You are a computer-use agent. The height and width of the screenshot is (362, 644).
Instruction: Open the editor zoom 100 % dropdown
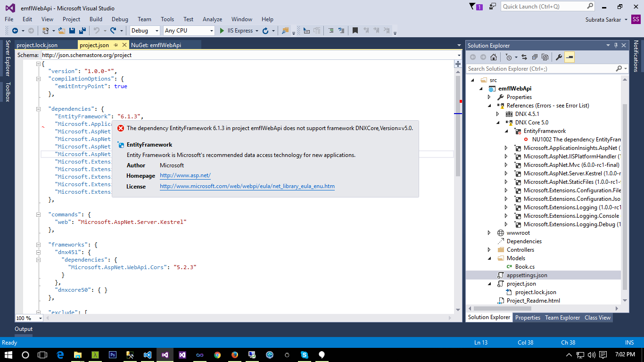[40, 318]
